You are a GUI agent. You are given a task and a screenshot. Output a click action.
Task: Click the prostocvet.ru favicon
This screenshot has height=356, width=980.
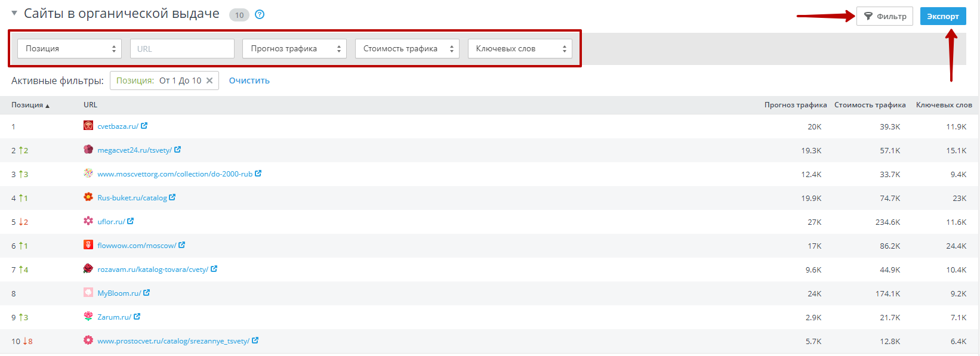coord(88,340)
